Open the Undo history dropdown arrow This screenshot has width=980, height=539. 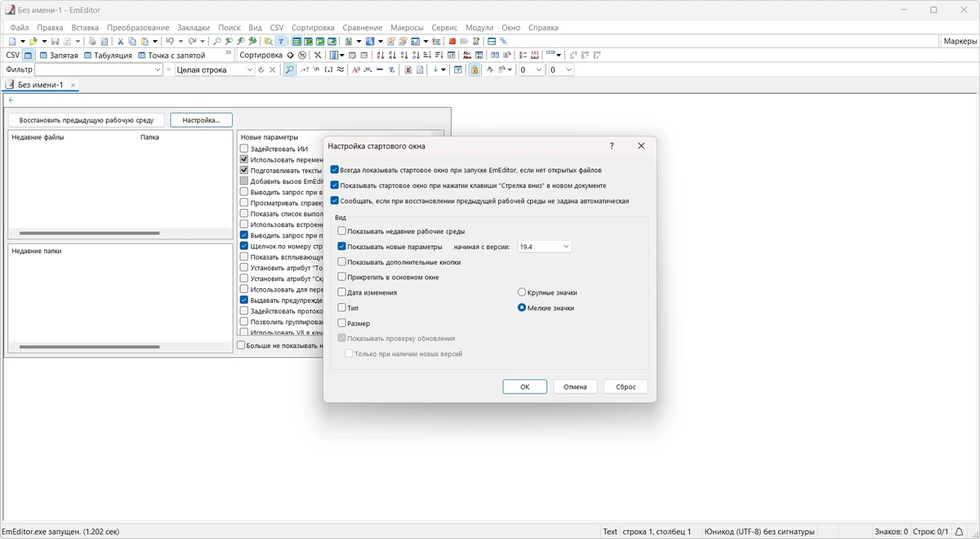click(180, 41)
